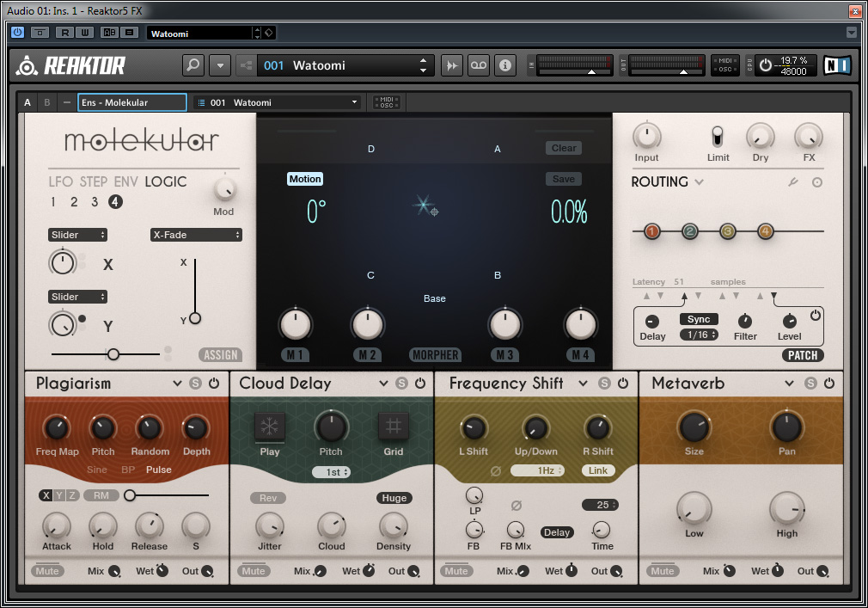Toggle the Limit switch
This screenshot has width=868, height=608.
(718, 136)
